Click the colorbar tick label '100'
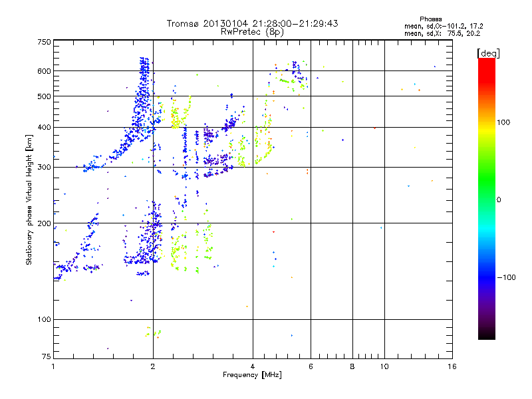The image size is (532, 399). tap(503, 122)
